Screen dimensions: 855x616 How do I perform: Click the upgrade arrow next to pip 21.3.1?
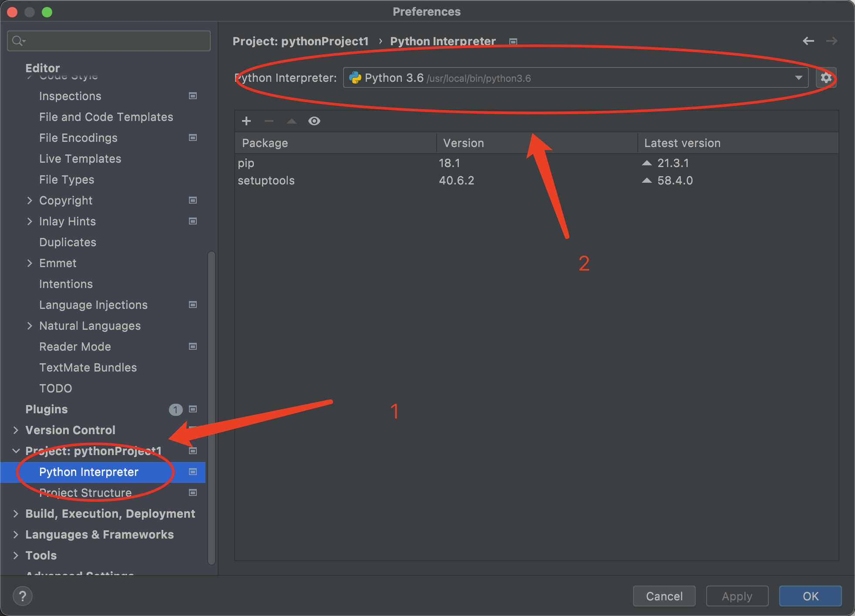(x=647, y=163)
